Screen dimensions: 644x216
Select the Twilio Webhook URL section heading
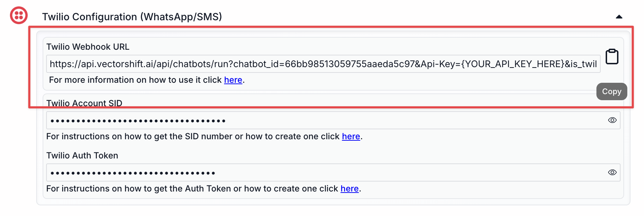(88, 47)
